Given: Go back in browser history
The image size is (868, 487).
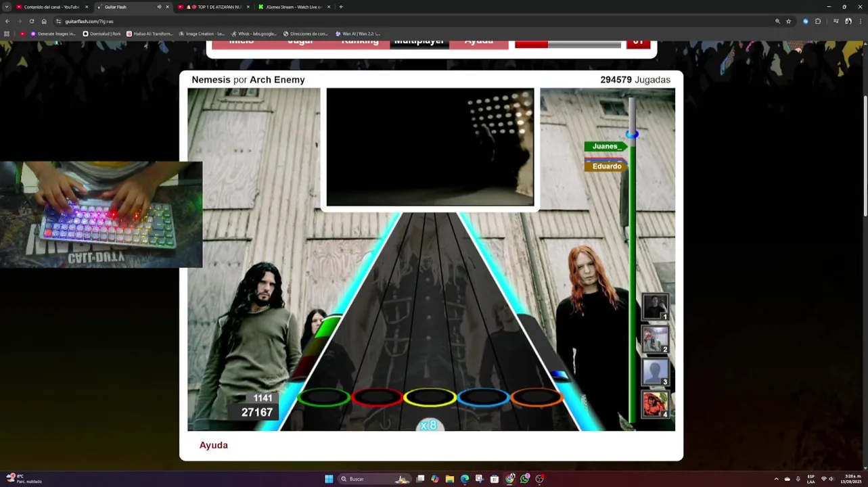Looking at the screenshot, I should click(x=7, y=21).
